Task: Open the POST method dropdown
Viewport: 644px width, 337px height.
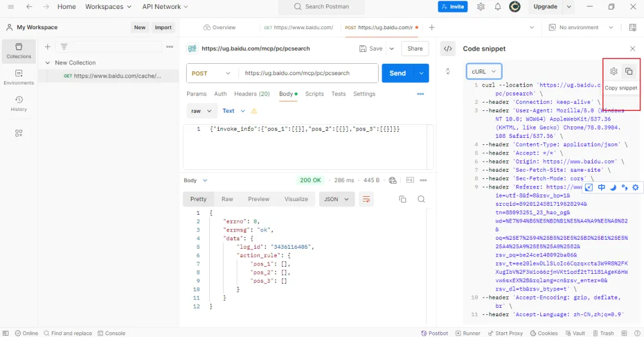Action: click(x=210, y=73)
